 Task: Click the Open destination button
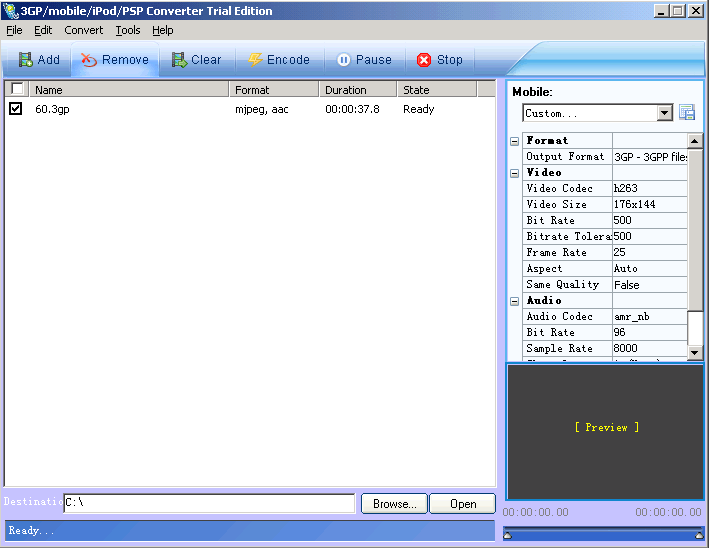click(463, 504)
